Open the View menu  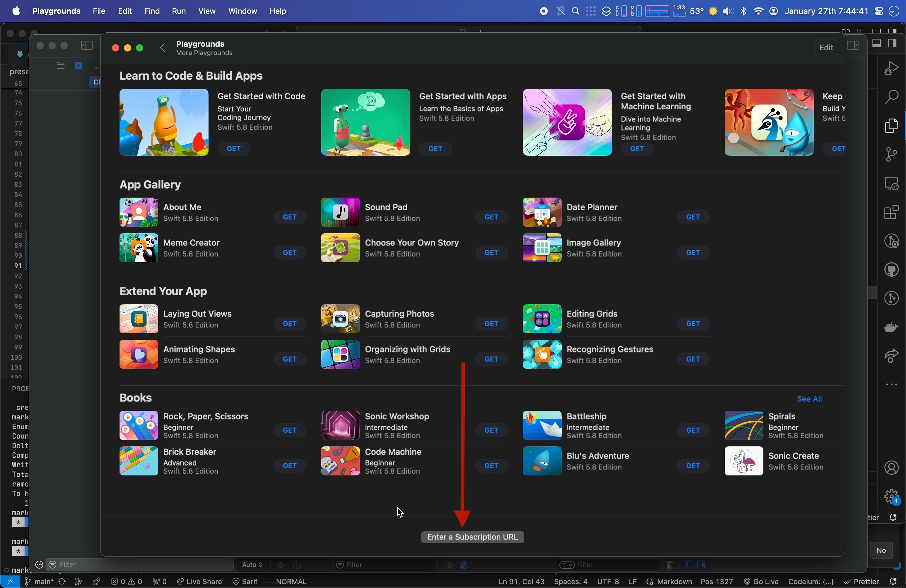click(x=207, y=11)
